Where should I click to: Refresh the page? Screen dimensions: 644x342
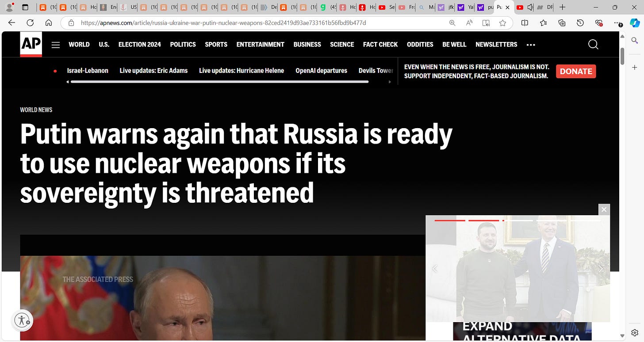tap(30, 23)
